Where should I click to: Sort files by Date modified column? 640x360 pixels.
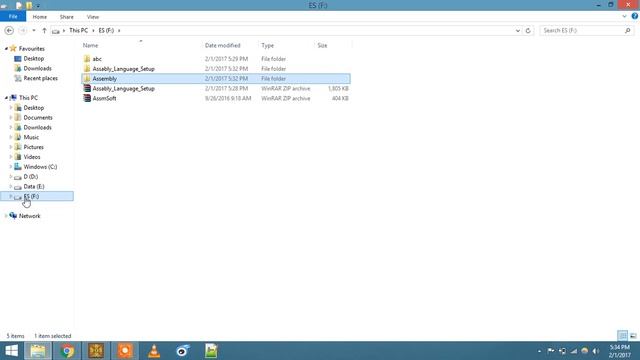(x=222, y=45)
